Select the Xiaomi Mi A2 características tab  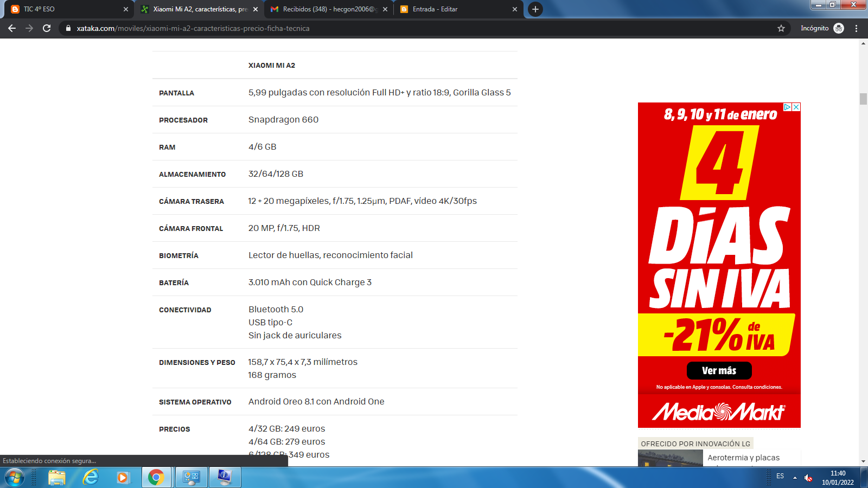click(199, 9)
